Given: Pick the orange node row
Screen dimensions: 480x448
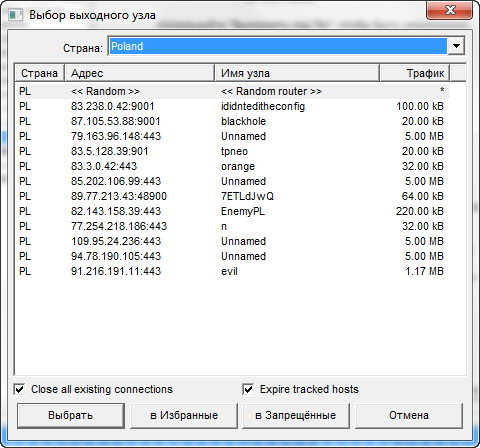Looking at the screenshot, I should pyautogui.click(x=233, y=166).
